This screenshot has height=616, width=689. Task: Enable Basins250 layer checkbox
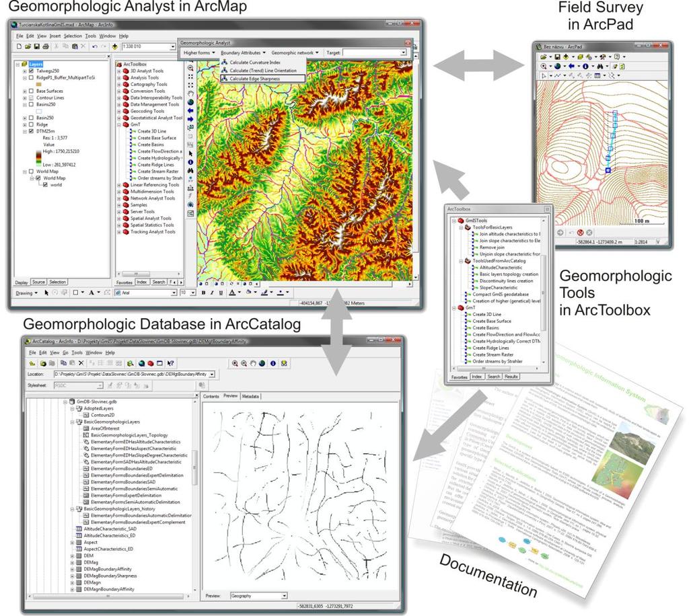31,104
